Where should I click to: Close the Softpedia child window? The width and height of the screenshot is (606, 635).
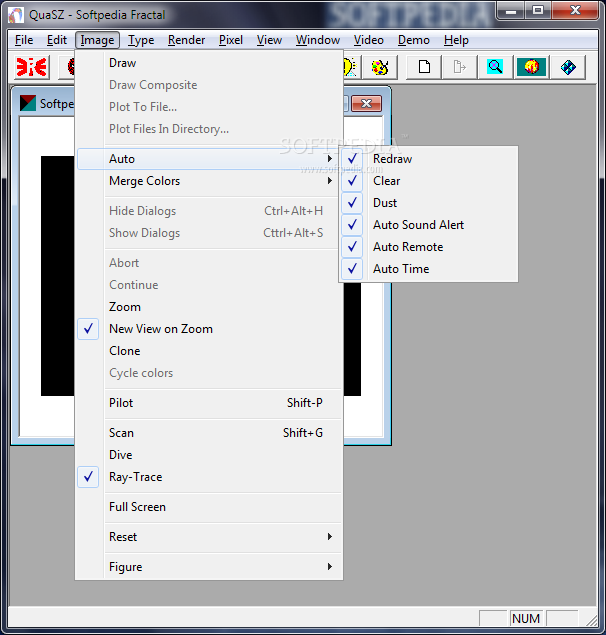tap(366, 104)
